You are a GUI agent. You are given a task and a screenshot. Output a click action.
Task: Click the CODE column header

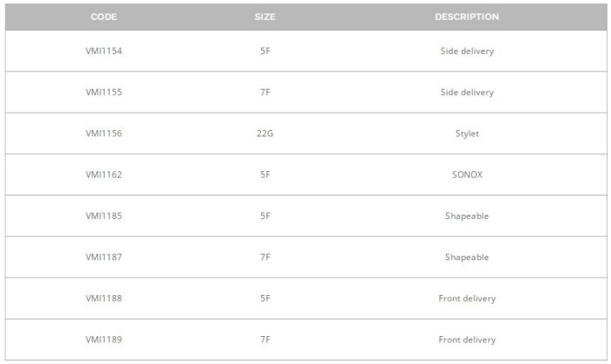(x=103, y=17)
